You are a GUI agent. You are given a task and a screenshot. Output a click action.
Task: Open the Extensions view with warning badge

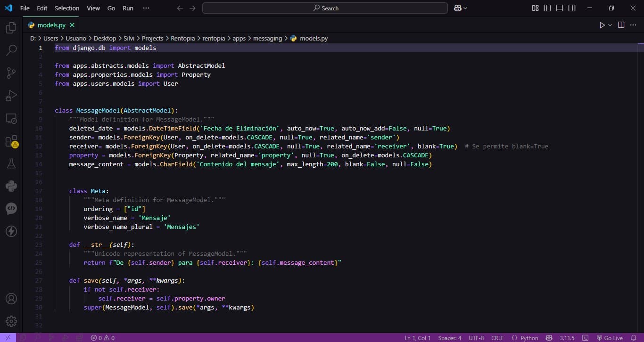pos(11,141)
